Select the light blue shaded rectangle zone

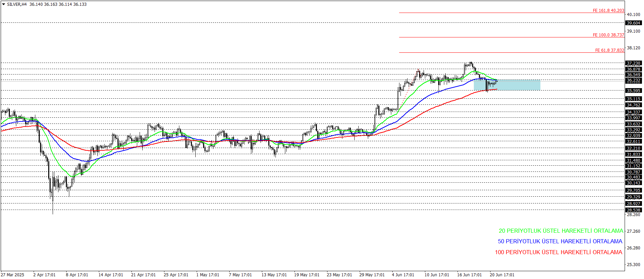click(507, 85)
